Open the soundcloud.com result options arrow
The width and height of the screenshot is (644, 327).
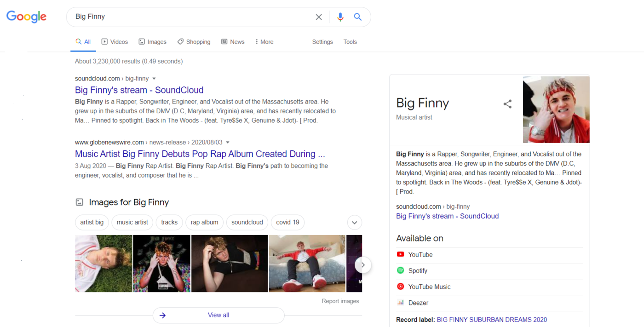coord(154,79)
